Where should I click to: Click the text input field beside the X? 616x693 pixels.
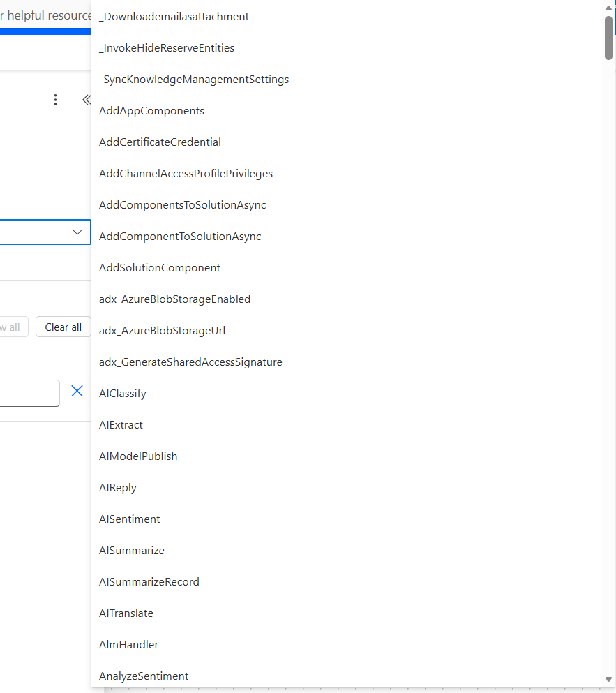pos(29,393)
